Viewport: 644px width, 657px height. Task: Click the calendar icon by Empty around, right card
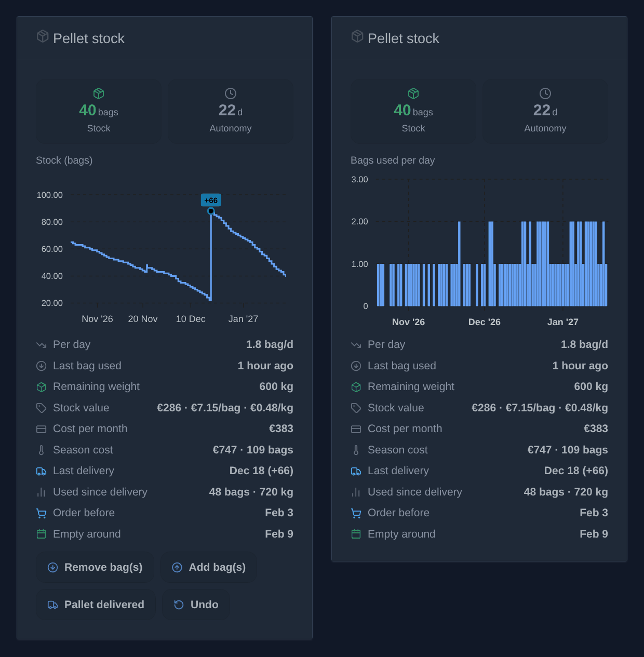click(x=356, y=534)
